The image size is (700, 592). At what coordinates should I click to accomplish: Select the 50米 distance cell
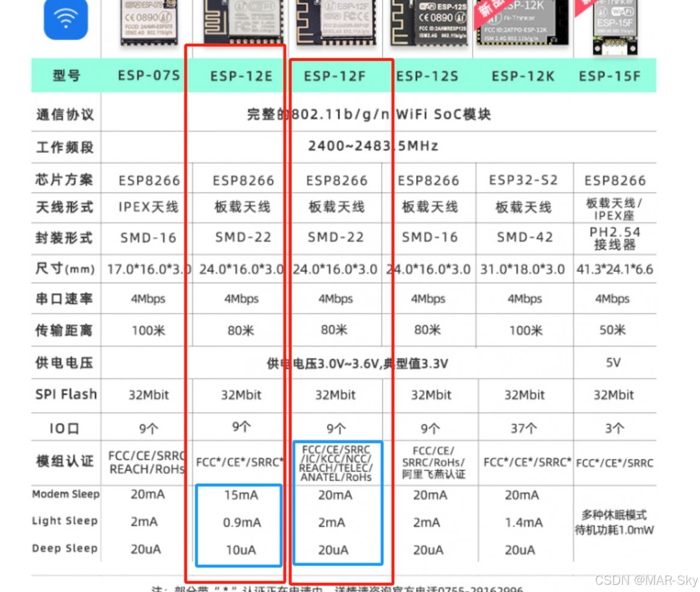(612, 330)
